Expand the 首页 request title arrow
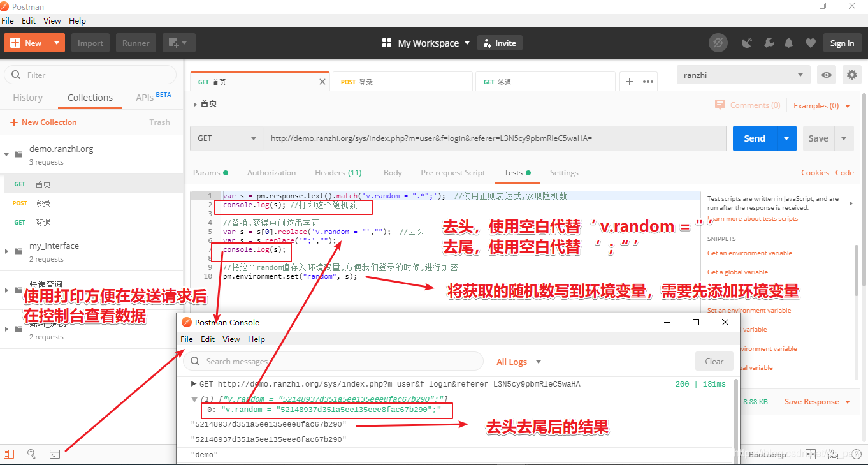The height and width of the screenshot is (465, 868). [195, 103]
